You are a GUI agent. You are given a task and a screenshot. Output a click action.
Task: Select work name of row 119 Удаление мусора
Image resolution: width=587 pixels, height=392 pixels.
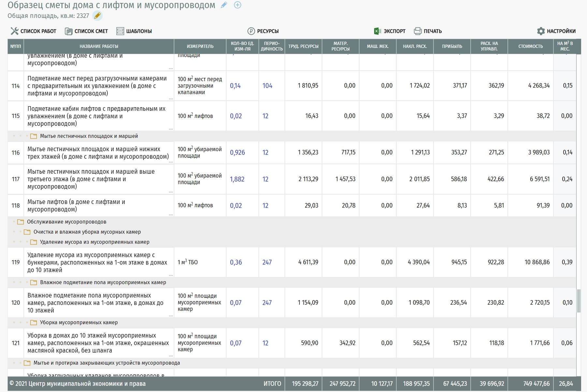pos(97,262)
